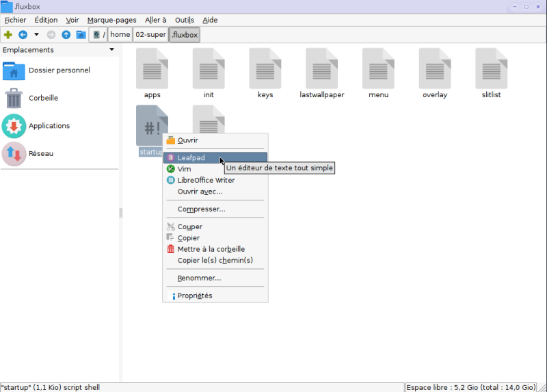Choose Renommer… in context menu

pos(215,278)
